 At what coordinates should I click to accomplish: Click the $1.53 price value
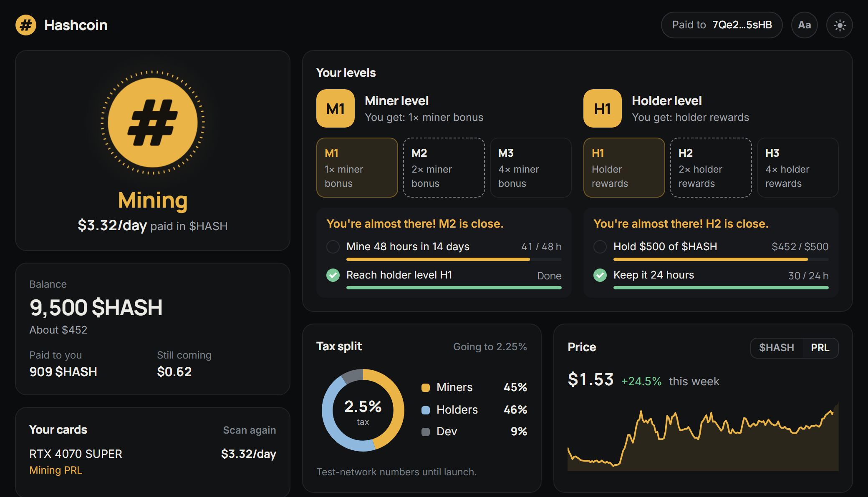click(590, 379)
